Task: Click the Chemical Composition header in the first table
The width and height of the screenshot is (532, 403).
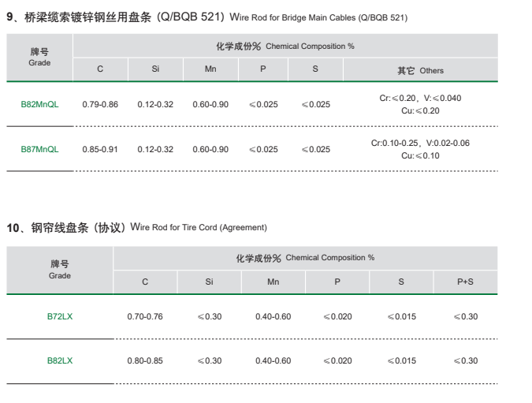Action: 285,46
